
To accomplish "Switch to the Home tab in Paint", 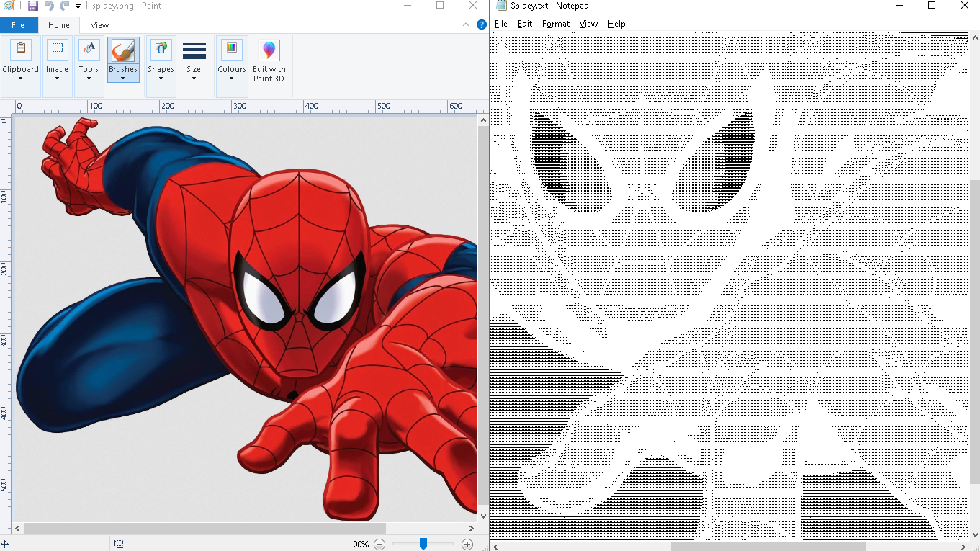I will point(59,25).
